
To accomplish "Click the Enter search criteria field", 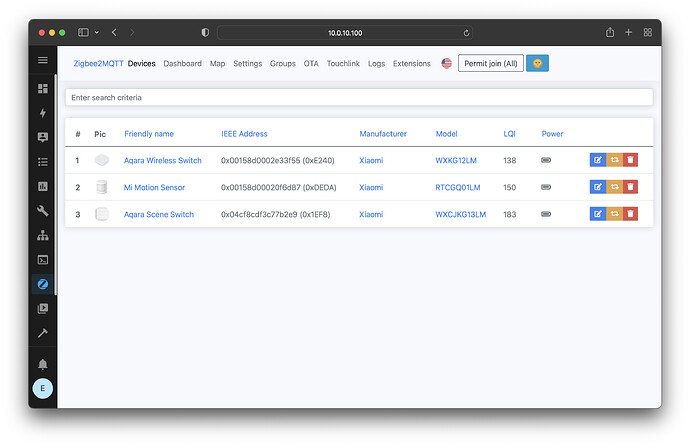I will (x=358, y=97).
